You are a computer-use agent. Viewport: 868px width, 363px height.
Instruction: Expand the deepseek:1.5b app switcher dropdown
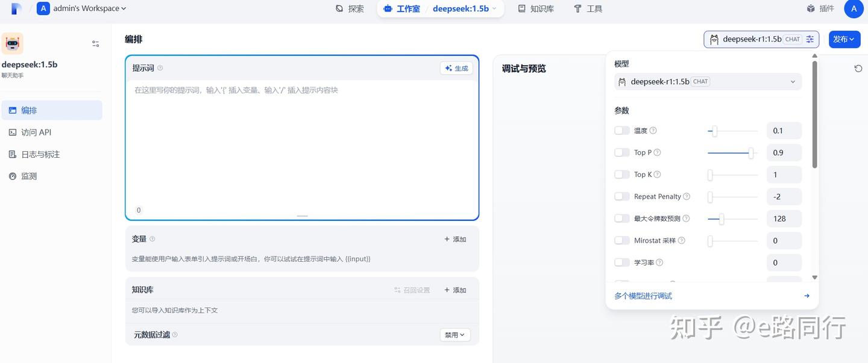click(465, 8)
